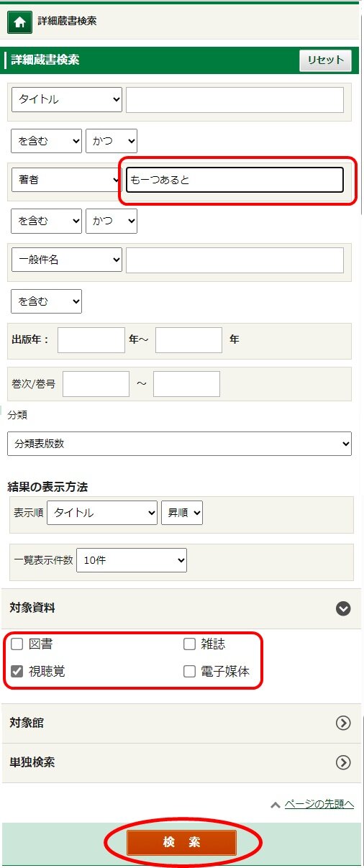Image resolution: width=364 pixels, height=868 pixels.
Task: Click the 出版年 start year field
Action: pos(91,339)
